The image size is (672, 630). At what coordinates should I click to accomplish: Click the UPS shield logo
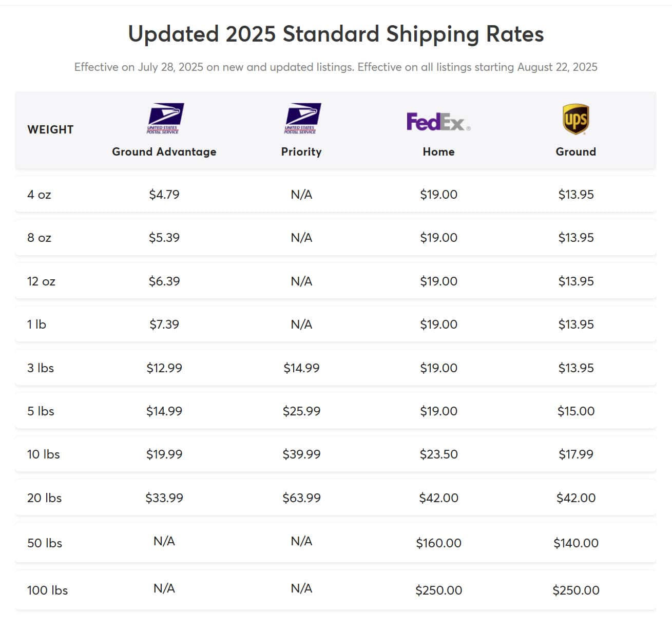(x=575, y=119)
